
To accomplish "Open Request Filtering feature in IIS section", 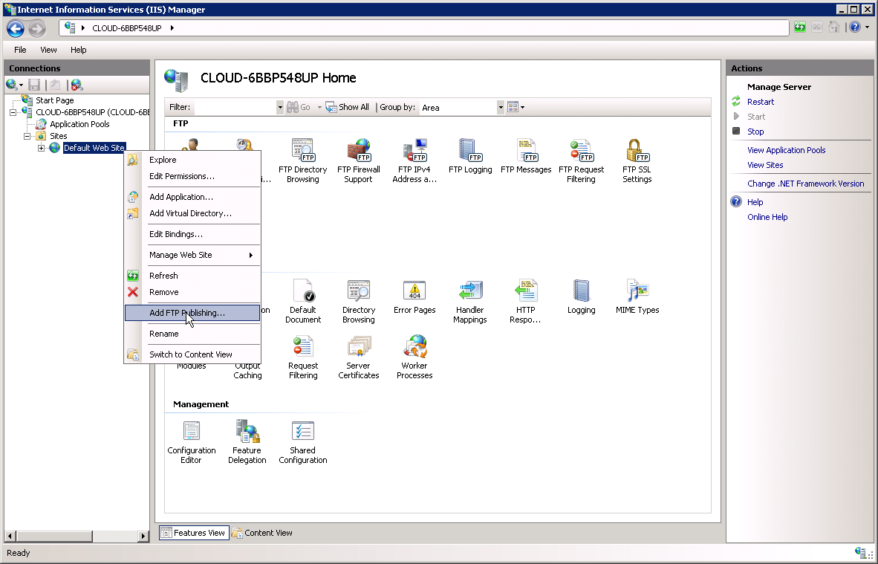I will pyautogui.click(x=303, y=357).
